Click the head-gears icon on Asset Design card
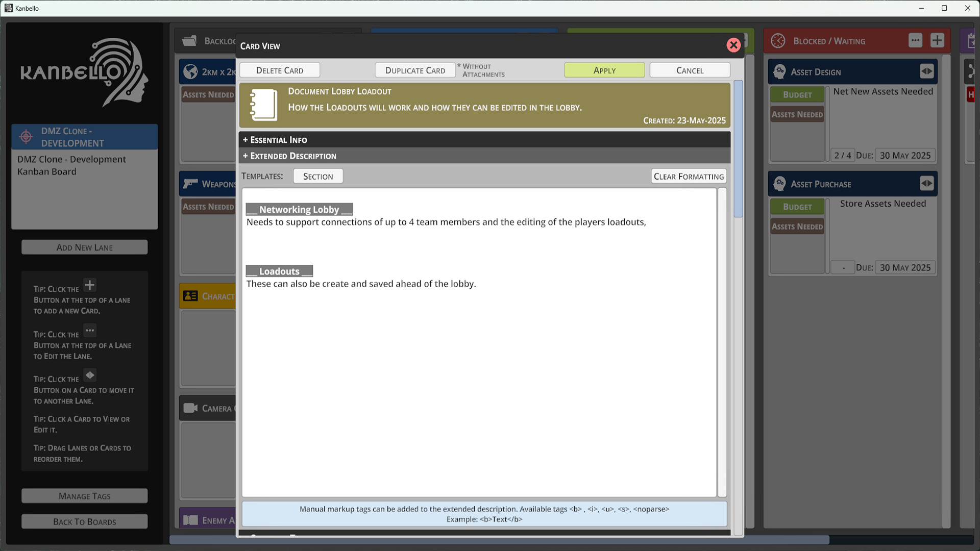 pyautogui.click(x=779, y=71)
